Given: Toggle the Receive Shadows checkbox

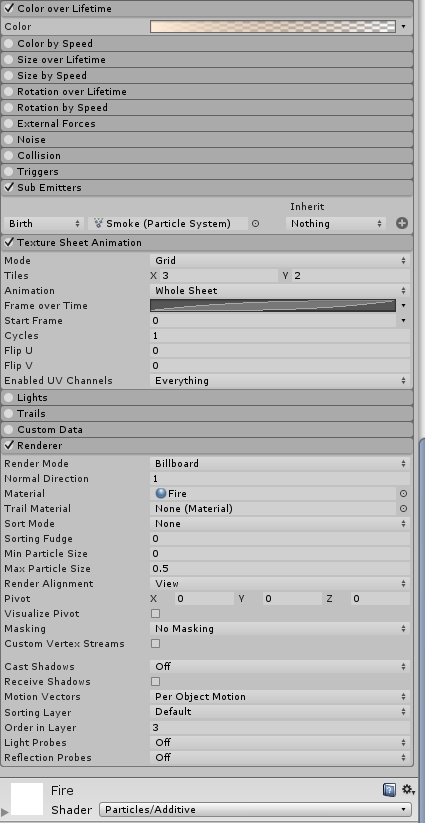Looking at the screenshot, I should [x=155, y=682].
